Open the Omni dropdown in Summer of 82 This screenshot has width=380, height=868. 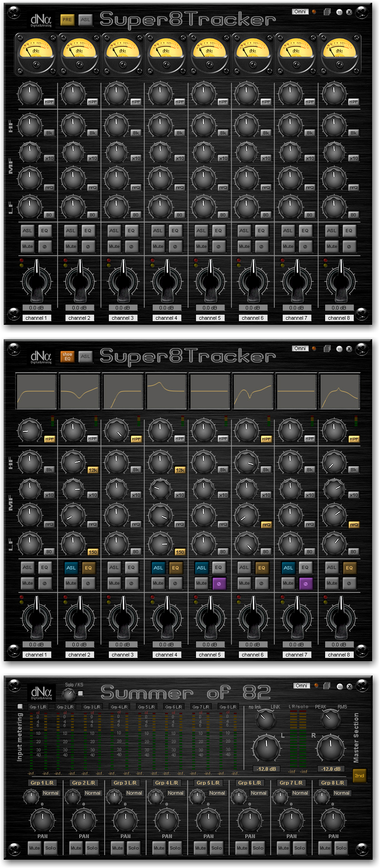302,686
